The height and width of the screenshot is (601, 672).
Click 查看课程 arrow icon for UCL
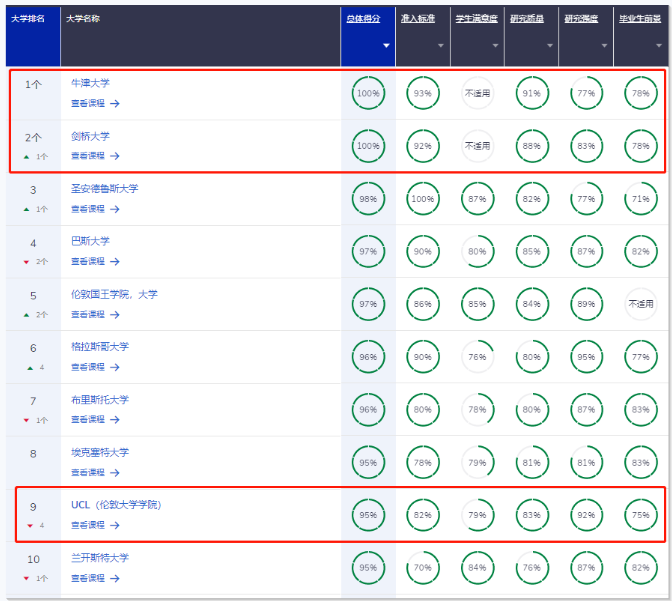[115, 526]
